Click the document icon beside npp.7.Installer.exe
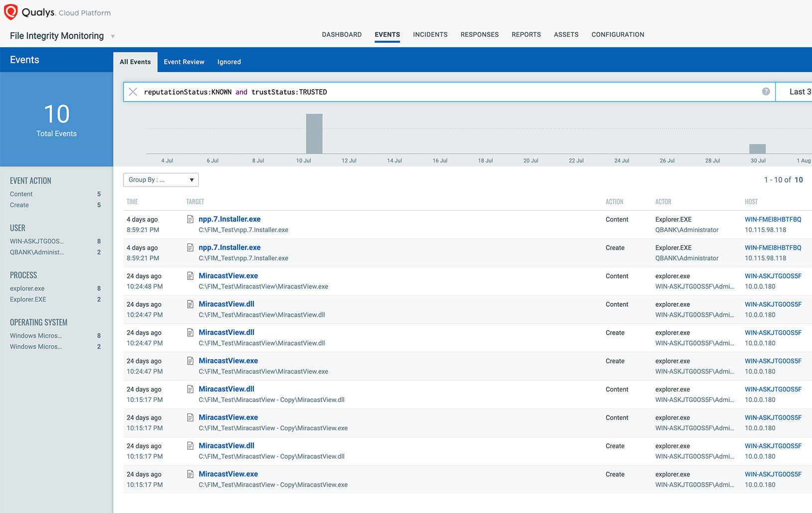The width and height of the screenshot is (812, 513). coord(190,219)
